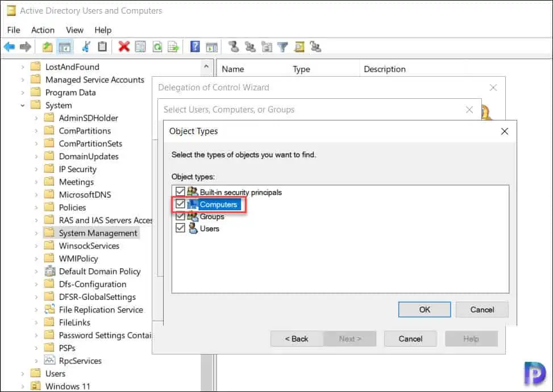Image resolution: width=553 pixels, height=392 pixels.
Task: Expand the Users container at tree bottom
Action: pos(23,373)
